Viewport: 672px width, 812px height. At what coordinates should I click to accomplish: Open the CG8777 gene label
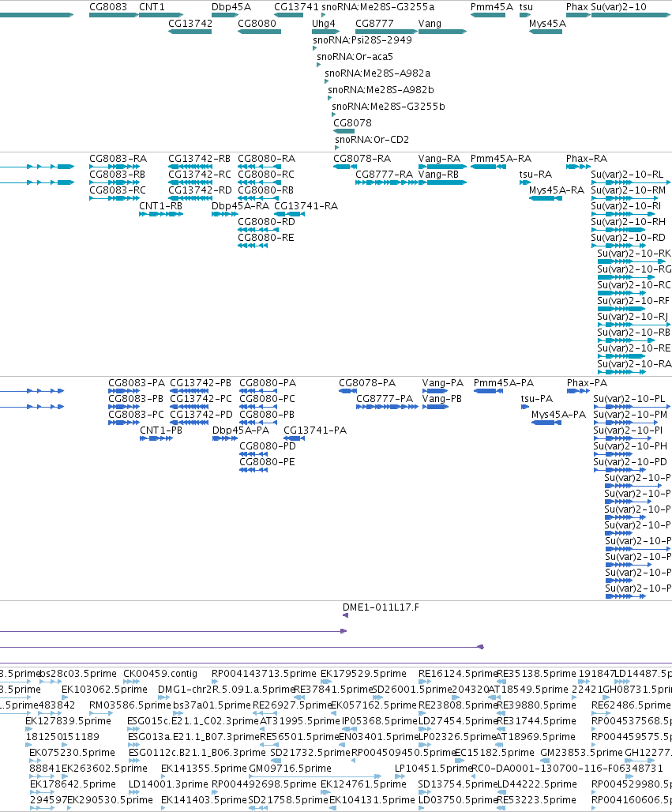[x=374, y=24]
